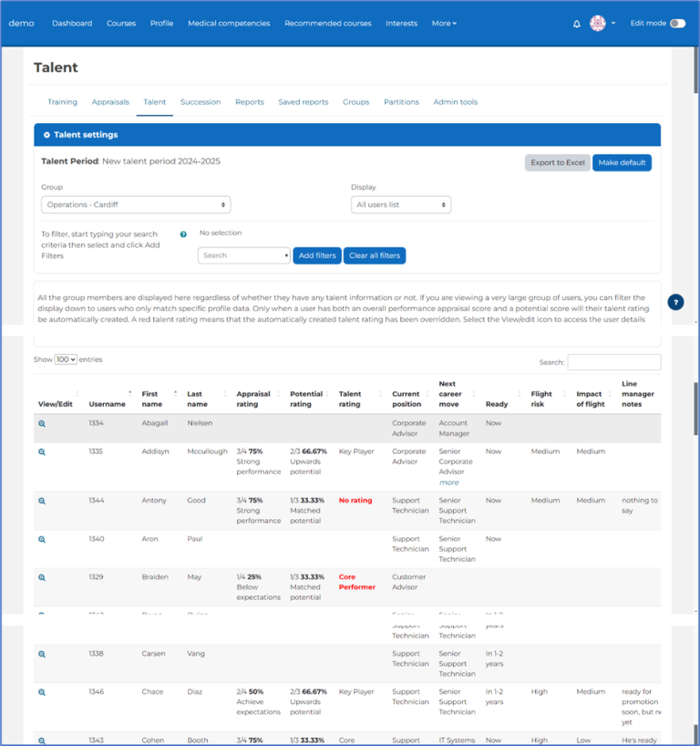Click the table Search input field
Viewport: 700px width, 746px height.
pos(614,362)
